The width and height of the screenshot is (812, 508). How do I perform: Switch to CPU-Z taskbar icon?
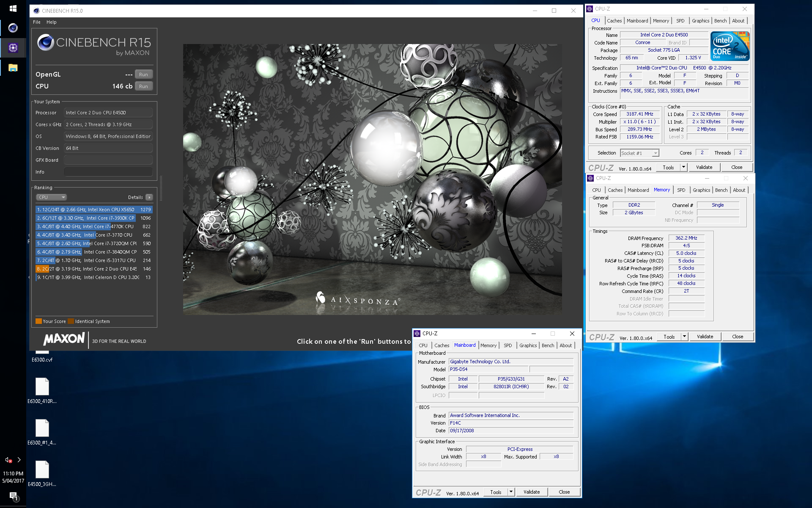pyautogui.click(x=13, y=48)
